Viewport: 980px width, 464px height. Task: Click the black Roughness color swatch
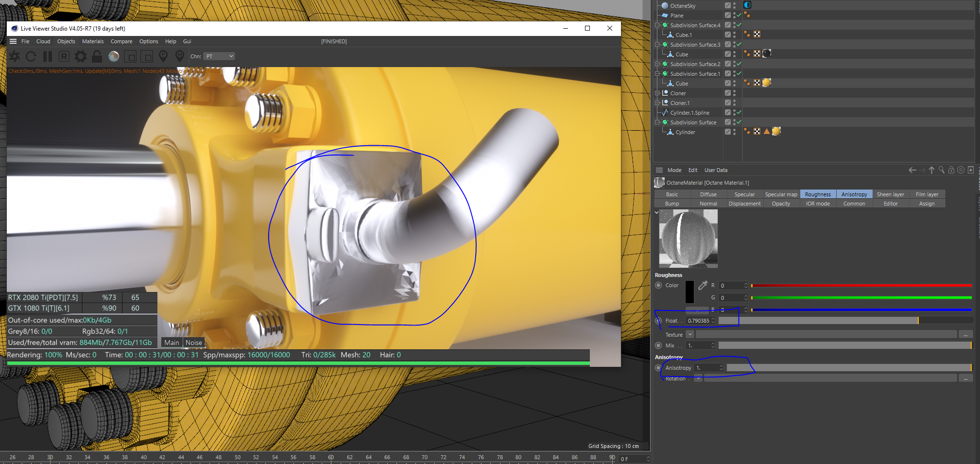pos(689,292)
